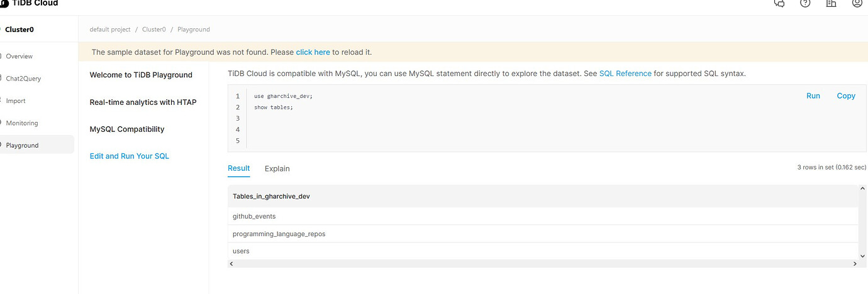
Task: Follow the 'click here' reload link
Action: [x=313, y=52]
